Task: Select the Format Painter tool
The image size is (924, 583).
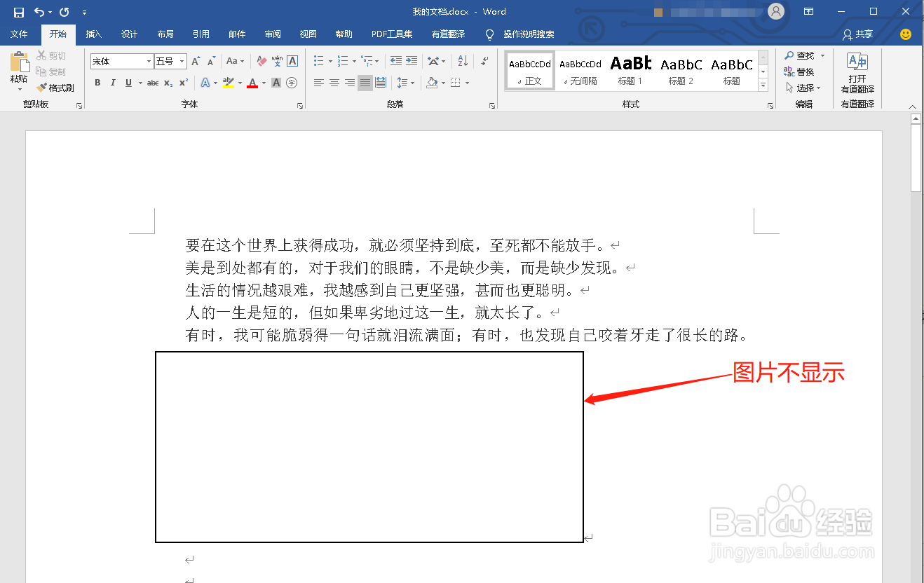Action: tap(55, 87)
